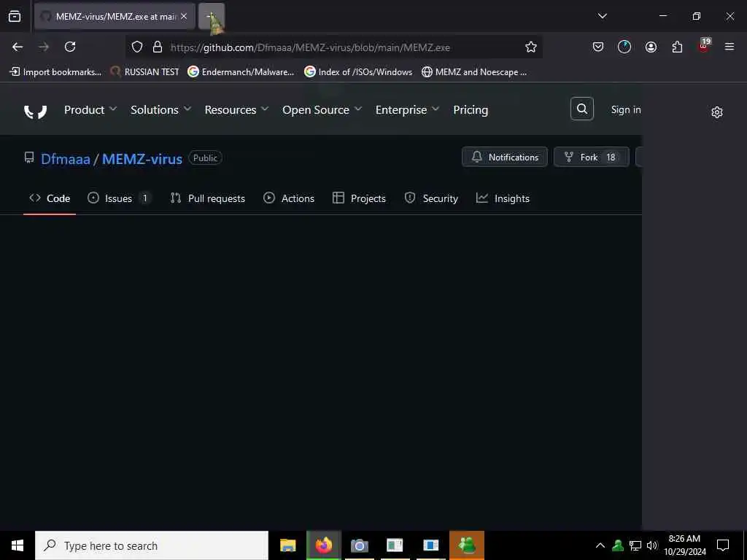
Task: Reload the page with the refresh icon
Action: coord(70,47)
